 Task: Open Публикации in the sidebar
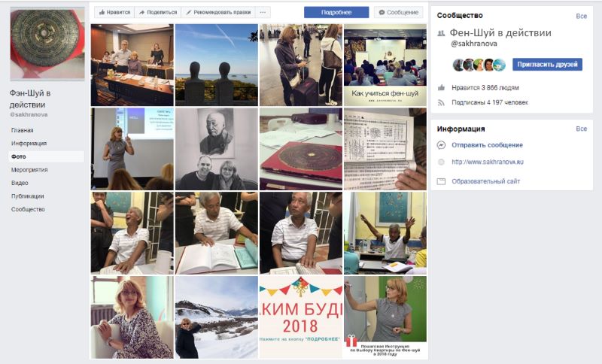pyautogui.click(x=27, y=196)
